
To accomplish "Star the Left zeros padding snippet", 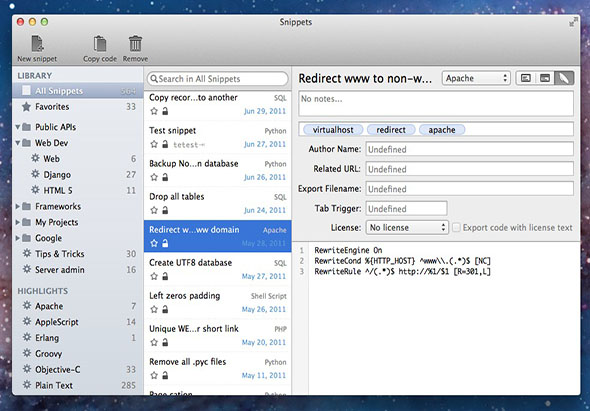I will [x=154, y=310].
